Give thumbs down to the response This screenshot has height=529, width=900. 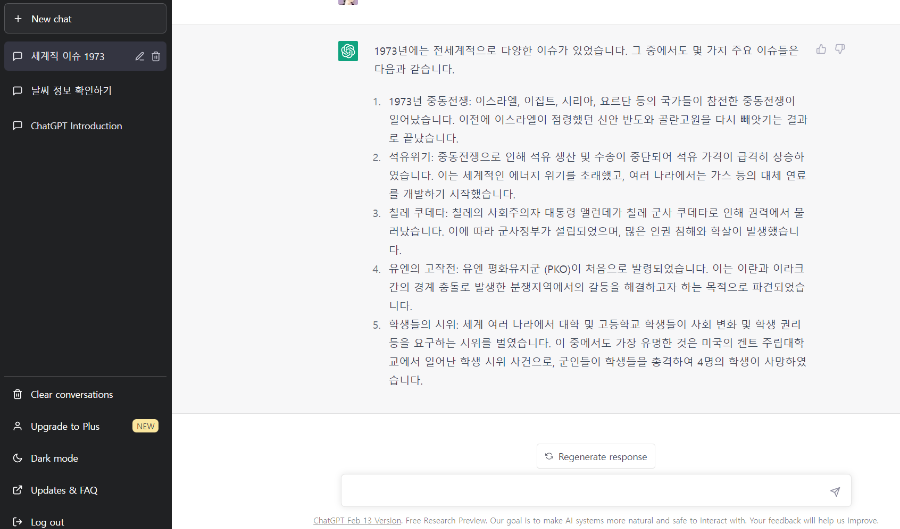(840, 49)
